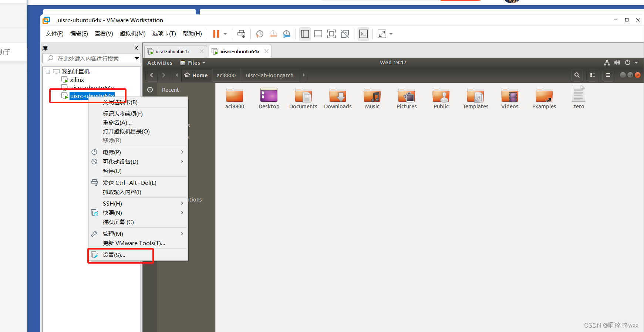
Task: Enter full screen mode via toolbar icon
Action: (332, 34)
